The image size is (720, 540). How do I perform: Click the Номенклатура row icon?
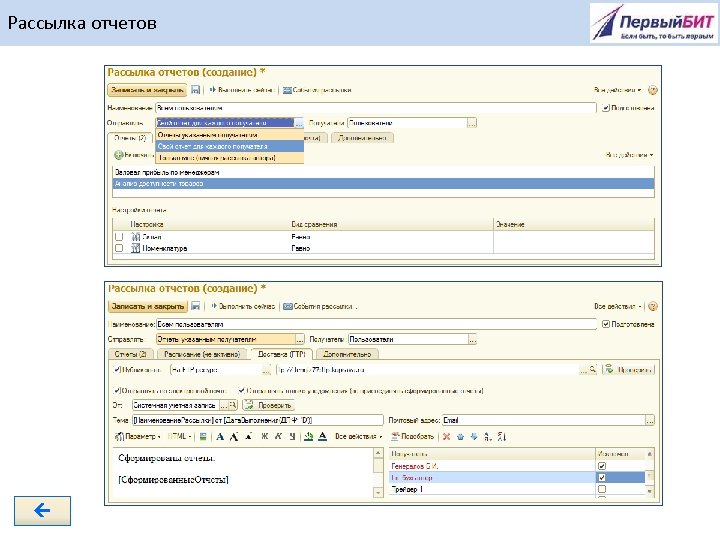(x=136, y=247)
